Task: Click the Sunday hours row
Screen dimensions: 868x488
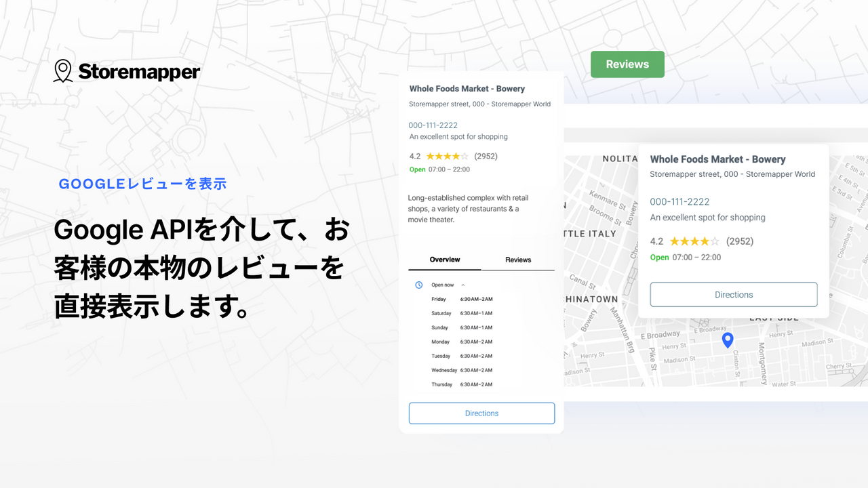Action: click(462, 327)
